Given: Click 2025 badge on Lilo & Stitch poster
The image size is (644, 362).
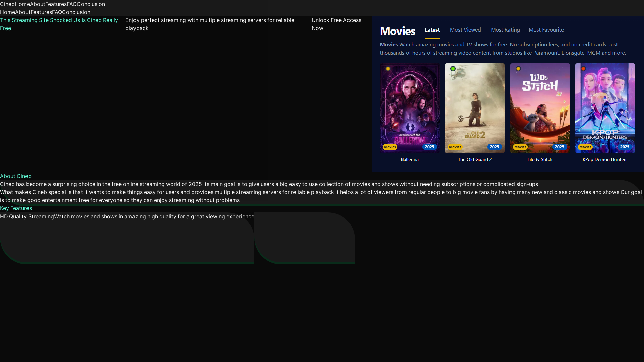Looking at the screenshot, I should click(559, 147).
